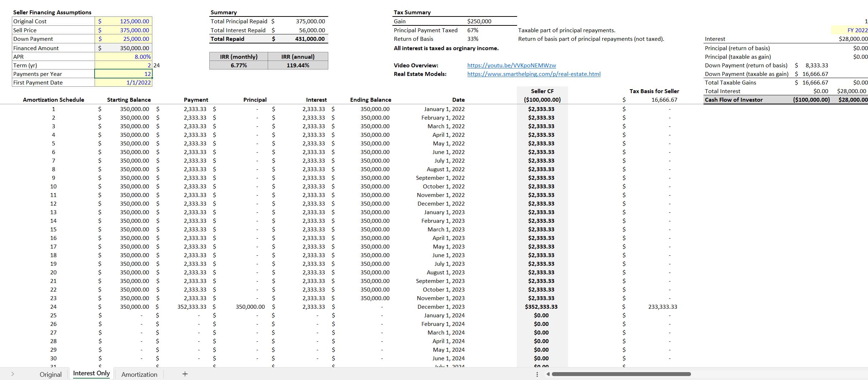Open the Amortization sheet tab
This screenshot has width=868, height=380.
click(x=139, y=374)
